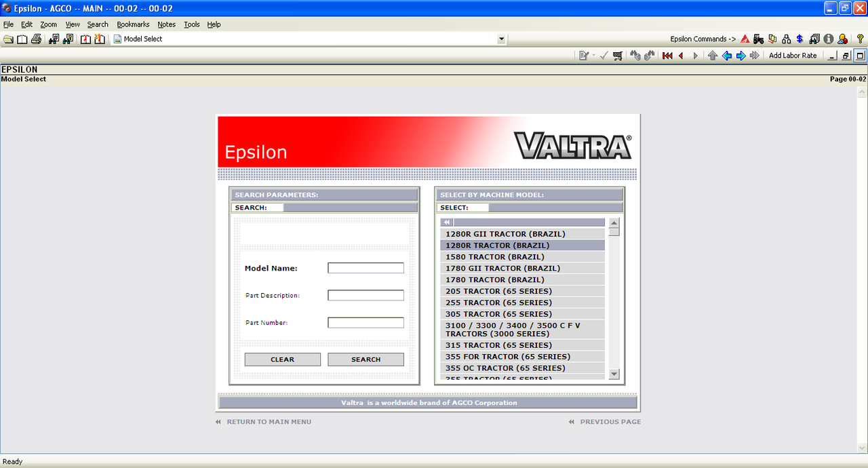Select 205 TRACTOR (65 SERIES)
Viewport: 868px width, 468px height.
coord(522,291)
